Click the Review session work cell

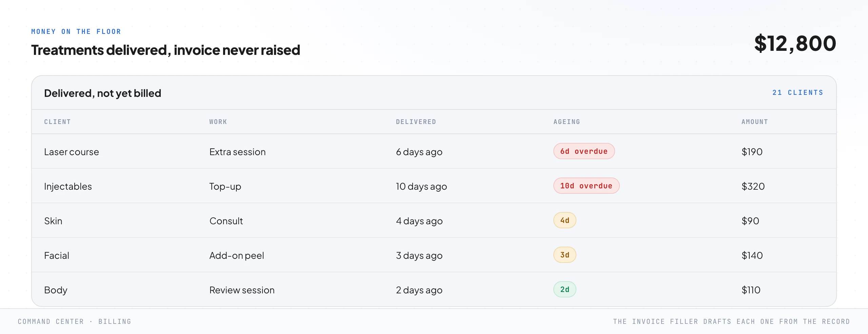[242, 290]
